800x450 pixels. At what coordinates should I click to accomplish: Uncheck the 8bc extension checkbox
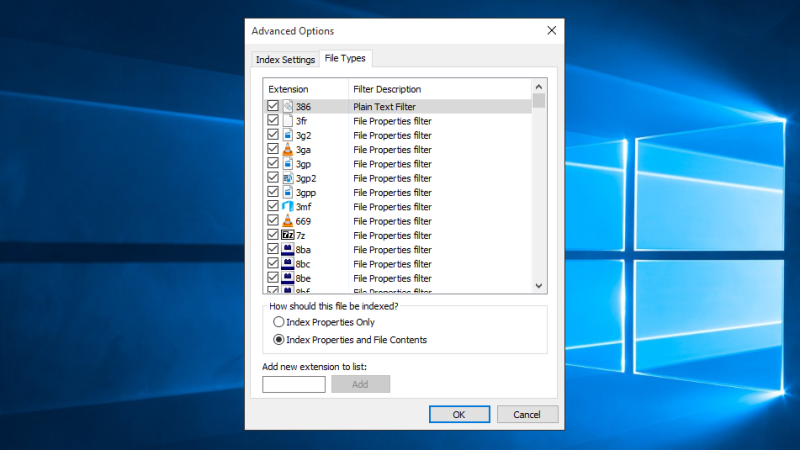[272, 264]
